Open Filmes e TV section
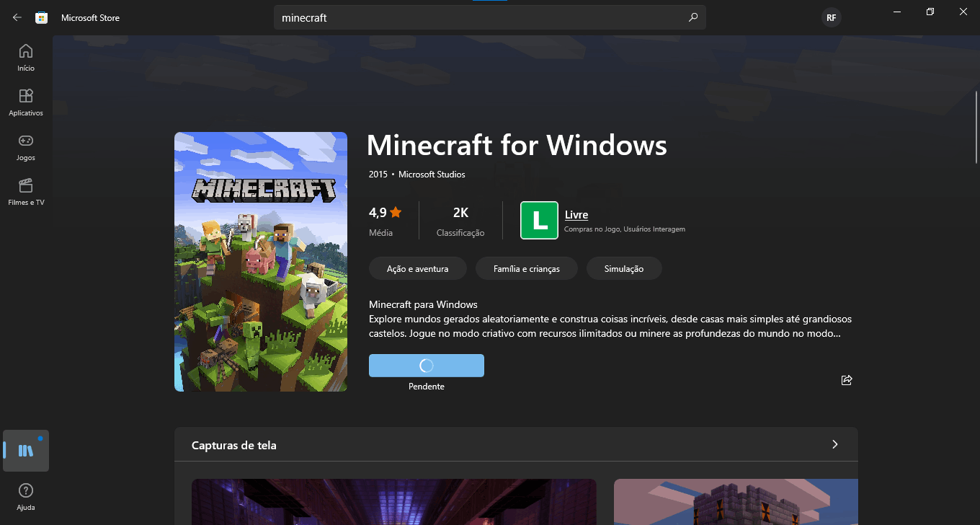This screenshot has height=525, width=980. click(26, 192)
